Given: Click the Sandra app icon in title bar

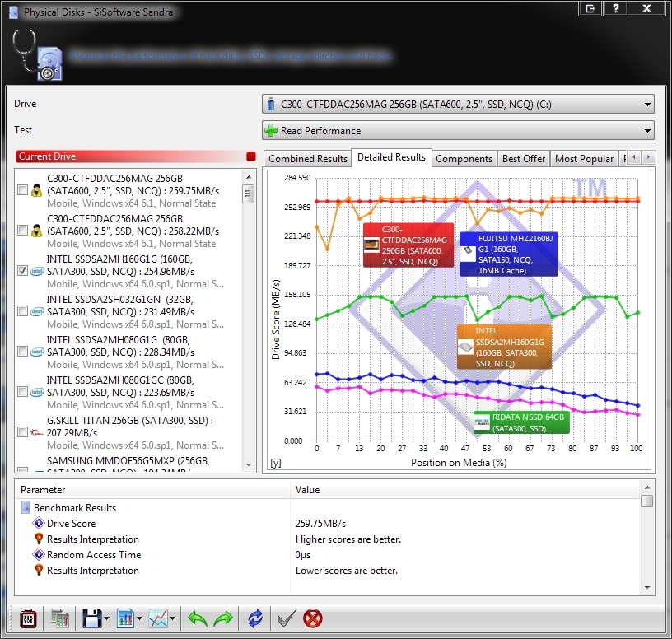Looking at the screenshot, I should click(x=14, y=12).
